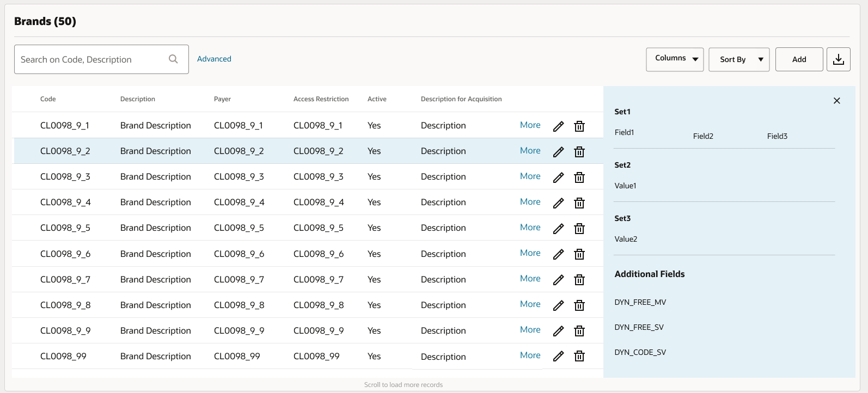The width and height of the screenshot is (868, 393).
Task: Click the trash icon for CL0098_9_9
Action: [x=579, y=331]
